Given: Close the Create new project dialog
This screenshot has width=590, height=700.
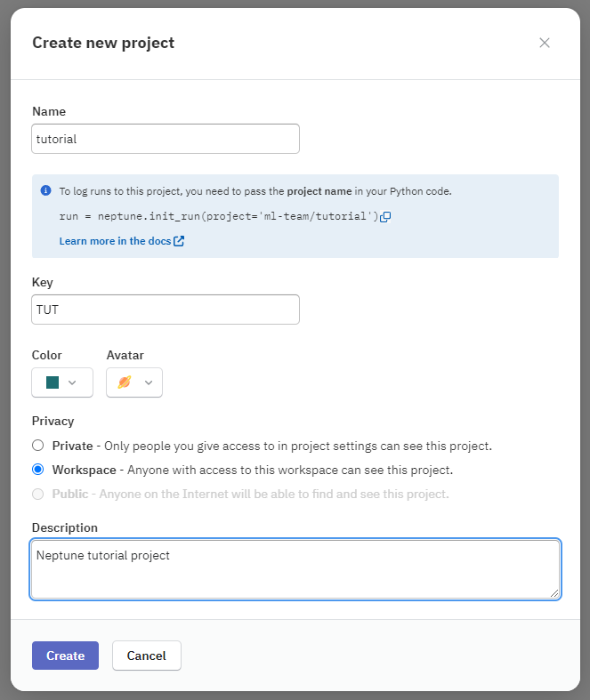Looking at the screenshot, I should pos(545,43).
